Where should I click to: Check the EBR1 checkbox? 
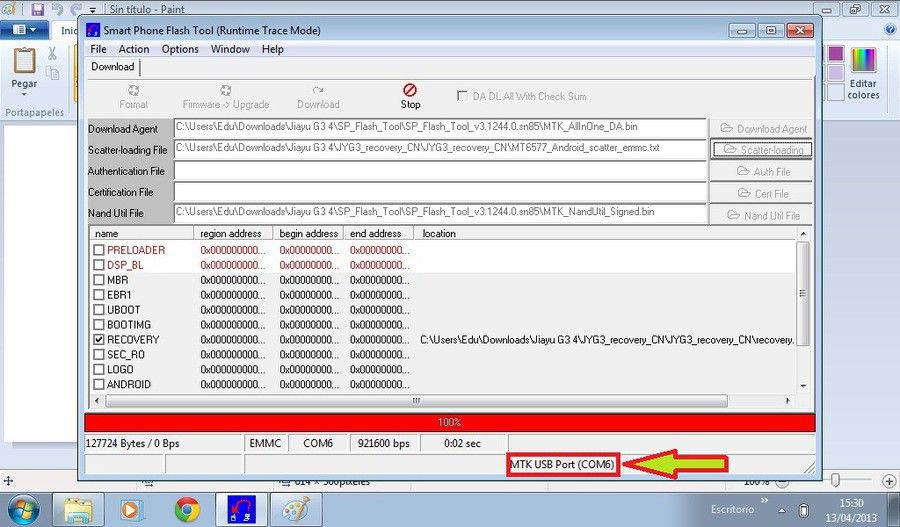[99, 294]
